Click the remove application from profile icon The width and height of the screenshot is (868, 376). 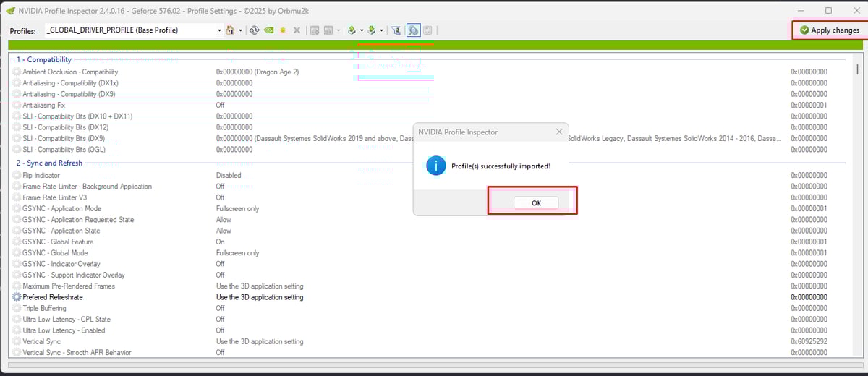pyautogui.click(x=328, y=30)
